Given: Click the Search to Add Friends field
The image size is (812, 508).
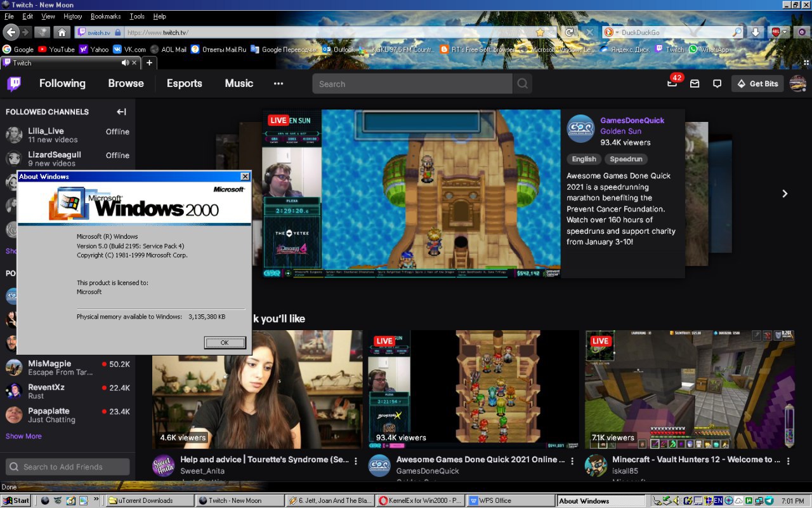Looking at the screenshot, I should pos(68,467).
